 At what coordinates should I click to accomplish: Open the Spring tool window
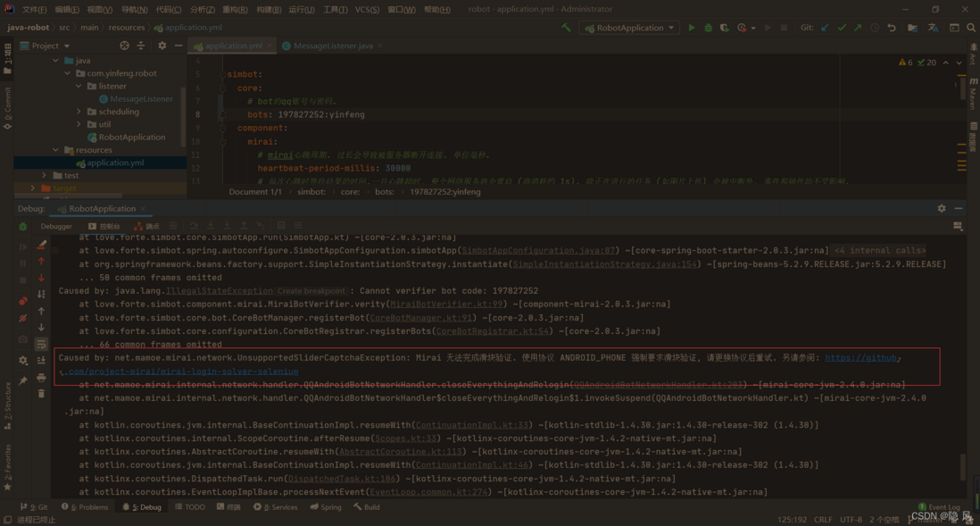(x=326, y=507)
